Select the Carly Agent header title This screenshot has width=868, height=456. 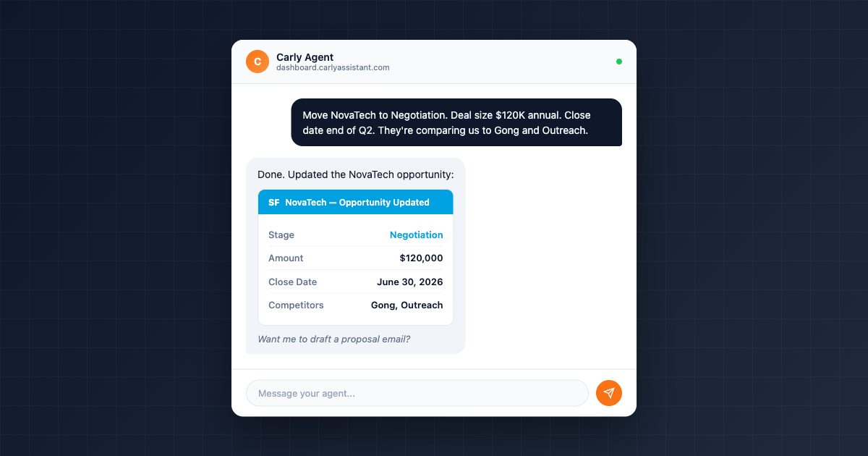tap(304, 56)
